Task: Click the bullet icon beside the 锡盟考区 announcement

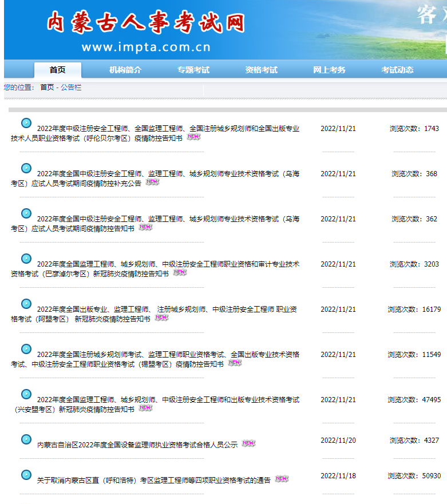Action: 26,349
